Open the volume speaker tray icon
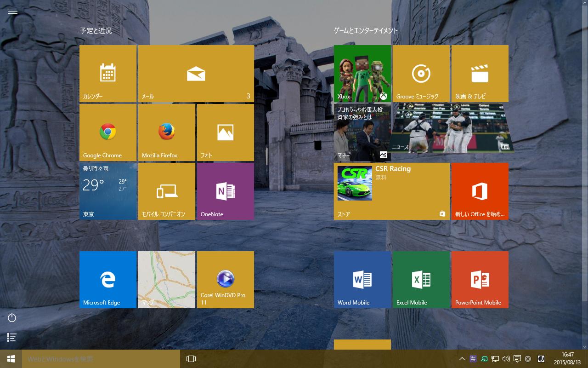 click(x=506, y=359)
